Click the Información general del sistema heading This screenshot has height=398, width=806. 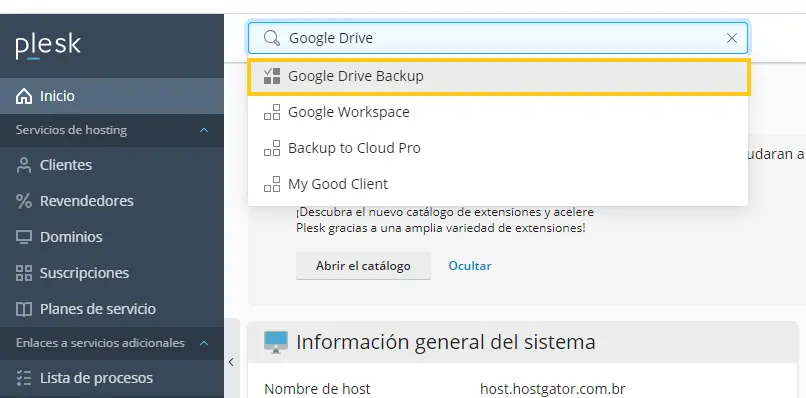(x=446, y=342)
